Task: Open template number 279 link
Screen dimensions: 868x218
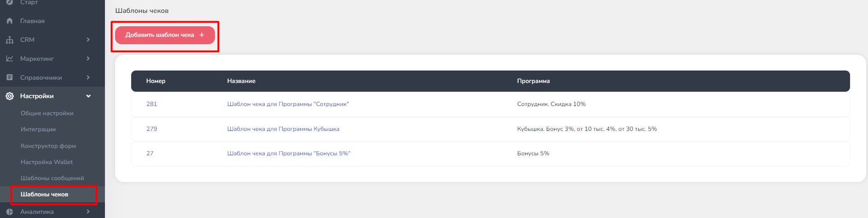Action: coord(151,129)
